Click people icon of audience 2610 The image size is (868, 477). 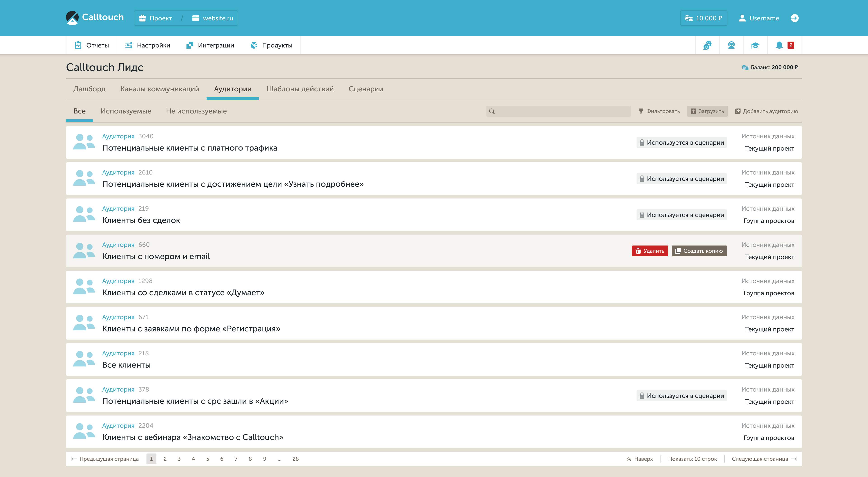[84, 178]
